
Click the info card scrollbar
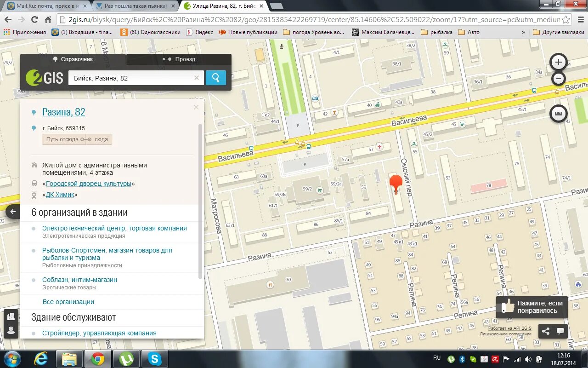pyautogui.click(x=200, y=201)
